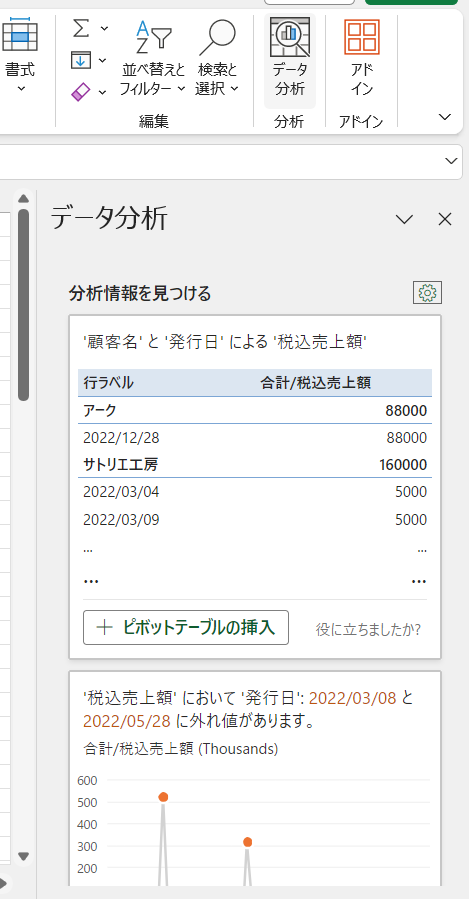Open the アドイン add-ins button
The image size is (469, 899).
(x=362, y=57)
